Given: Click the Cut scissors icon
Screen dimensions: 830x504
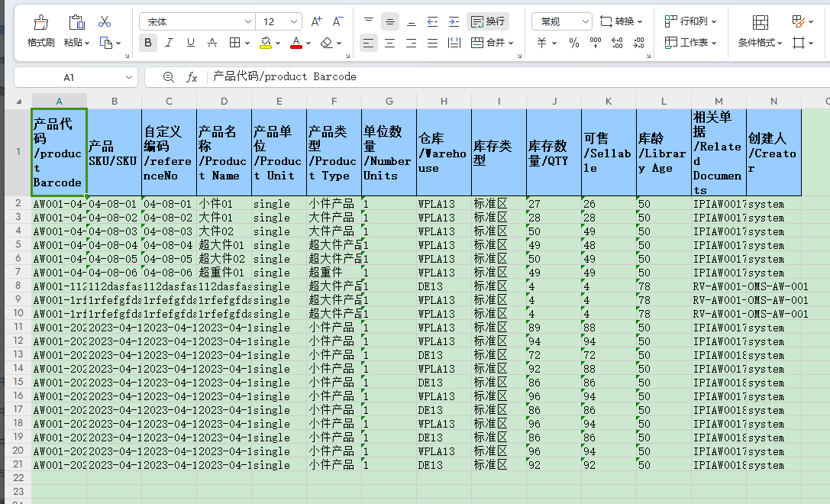Looking at the screenshot, I should (105, 21).
